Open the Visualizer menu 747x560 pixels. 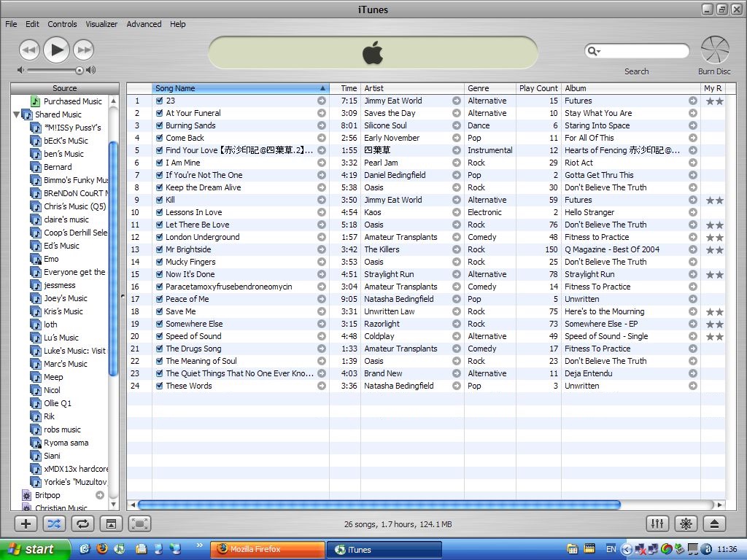click(x=101, y=24)
